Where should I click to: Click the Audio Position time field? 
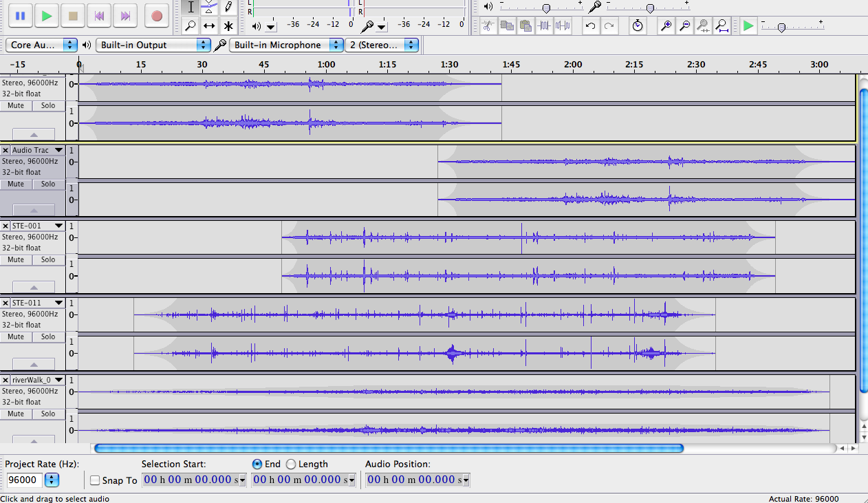click(418, 480)
